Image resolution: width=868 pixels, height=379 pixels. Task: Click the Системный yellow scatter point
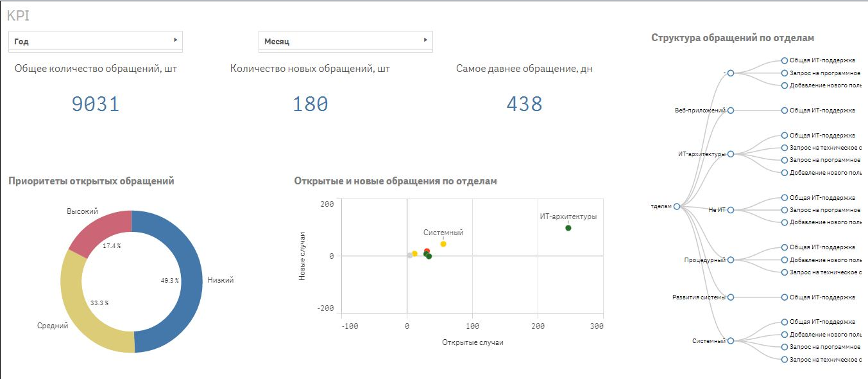(443, 244)
